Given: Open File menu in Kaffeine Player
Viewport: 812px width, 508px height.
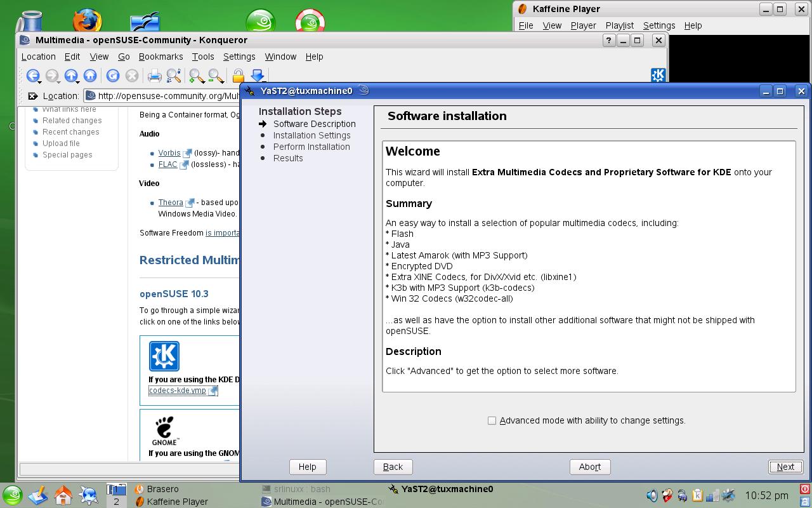Looking at the screenshot, I should click(526, 25).
